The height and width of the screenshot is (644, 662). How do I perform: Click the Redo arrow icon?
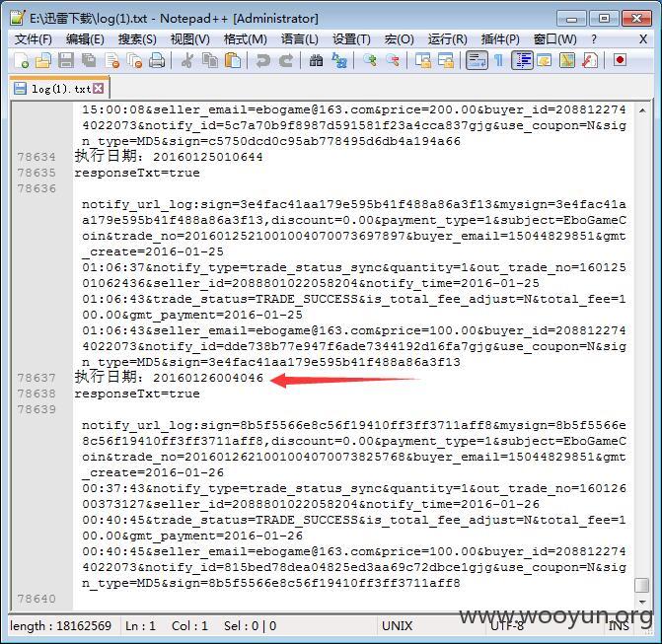coord(286,61)
